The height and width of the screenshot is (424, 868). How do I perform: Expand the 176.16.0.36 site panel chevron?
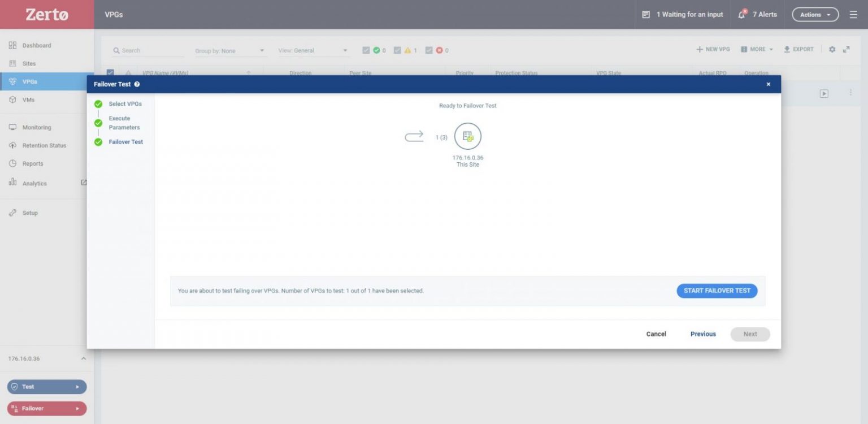point(84,358)
